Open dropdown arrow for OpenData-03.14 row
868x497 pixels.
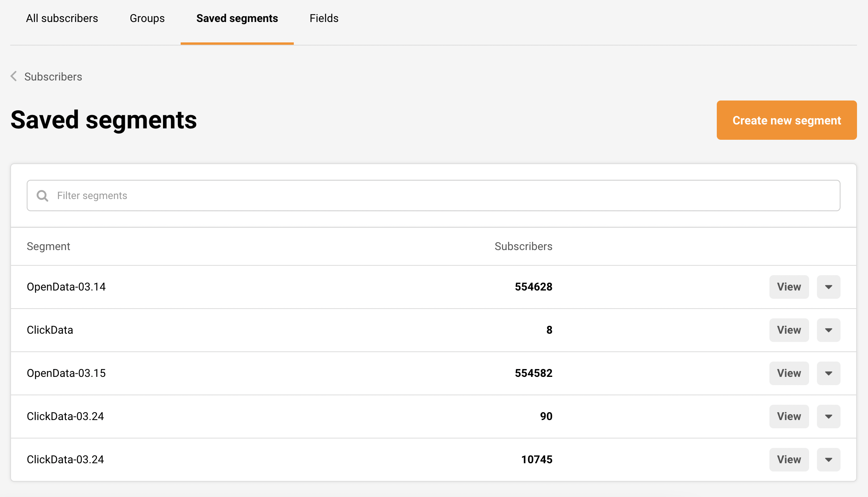[828, 287]
